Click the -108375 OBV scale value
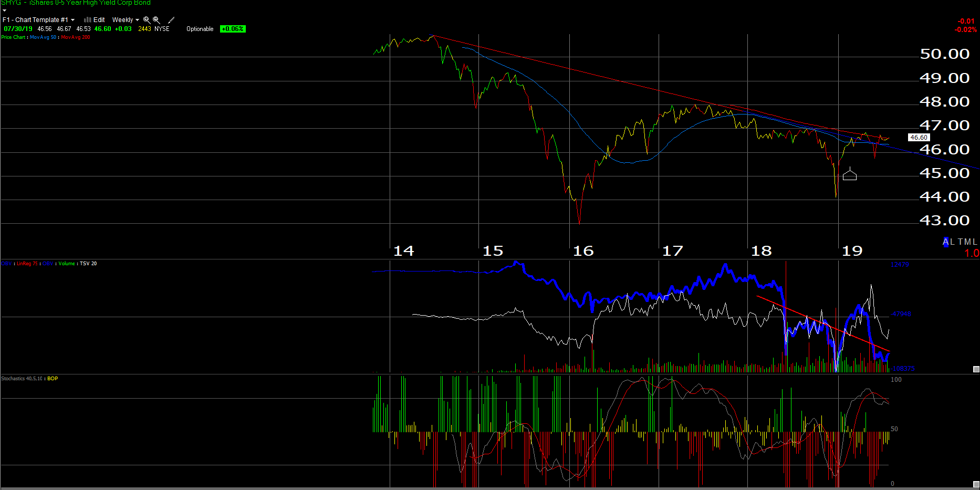980x490 pixels. pyautogui.click(x=902, y=369)
